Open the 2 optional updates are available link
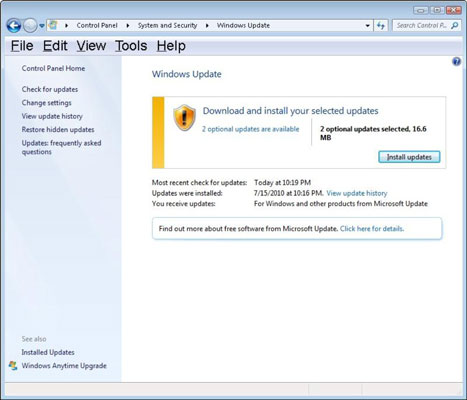 [250, 129]
